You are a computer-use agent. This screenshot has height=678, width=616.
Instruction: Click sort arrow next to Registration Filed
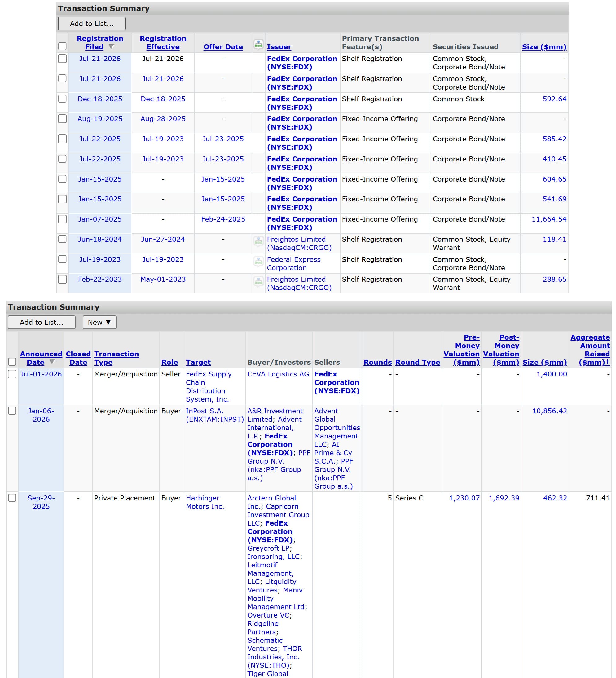111,47
